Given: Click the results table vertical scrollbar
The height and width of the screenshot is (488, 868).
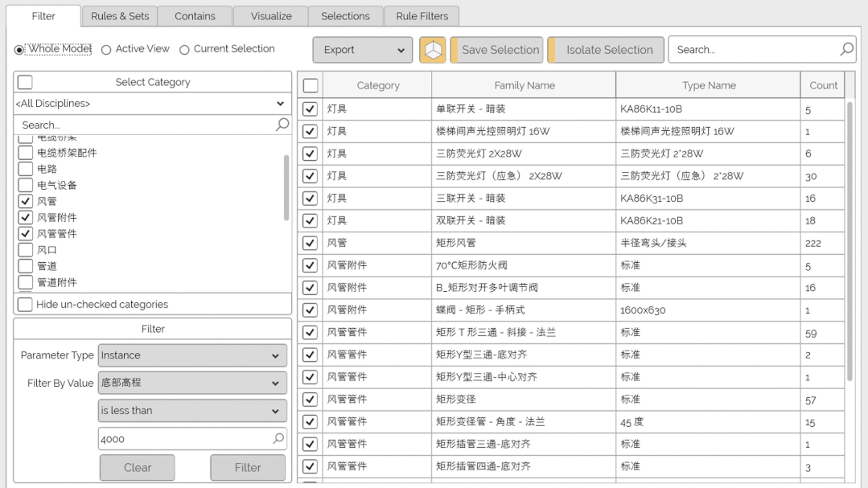Looking at the screenshot, I should pyautogui.click(x=849, y=240).
